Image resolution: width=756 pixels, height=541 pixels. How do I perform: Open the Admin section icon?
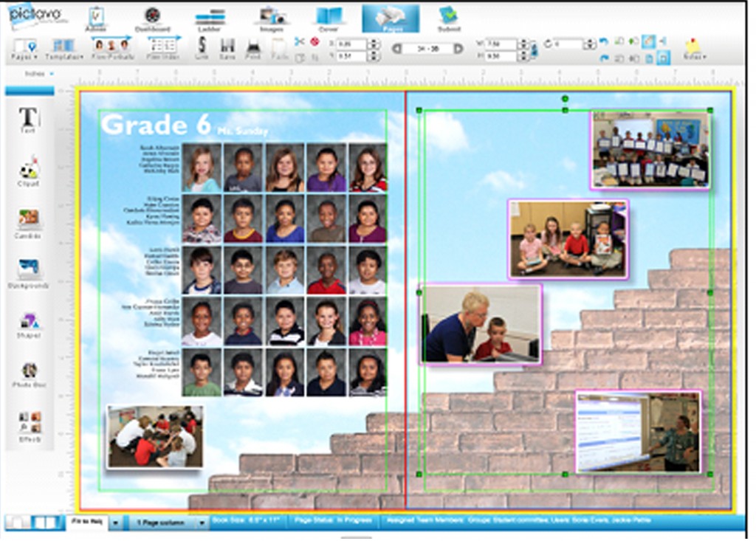pyautogui.click(x=95, y=18)
